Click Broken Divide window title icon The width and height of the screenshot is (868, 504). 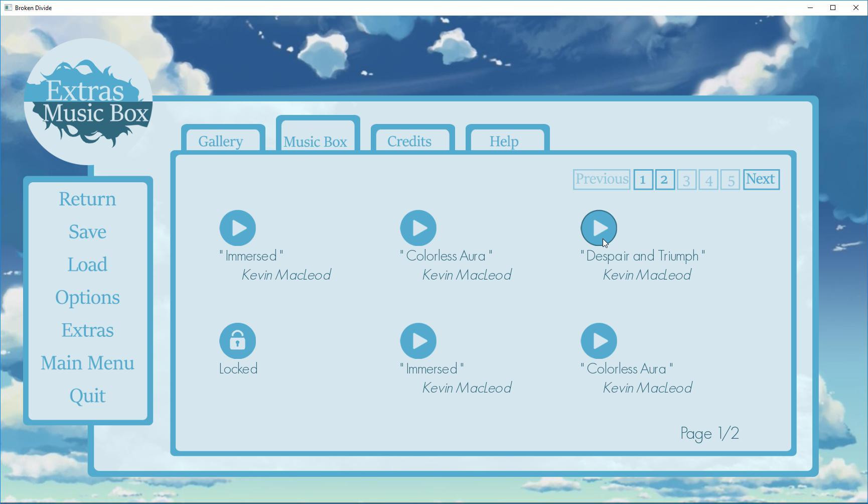pyautogui.click(x=8, y=8)
